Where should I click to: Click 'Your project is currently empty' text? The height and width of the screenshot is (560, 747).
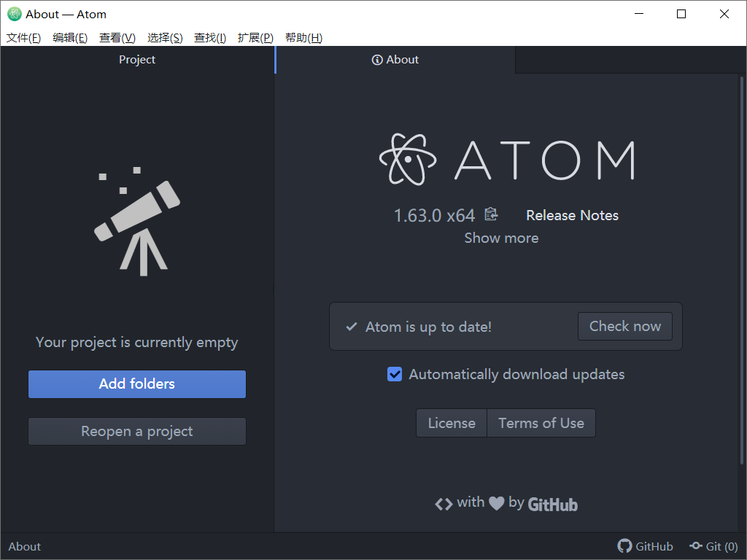(x=136, y=343)
